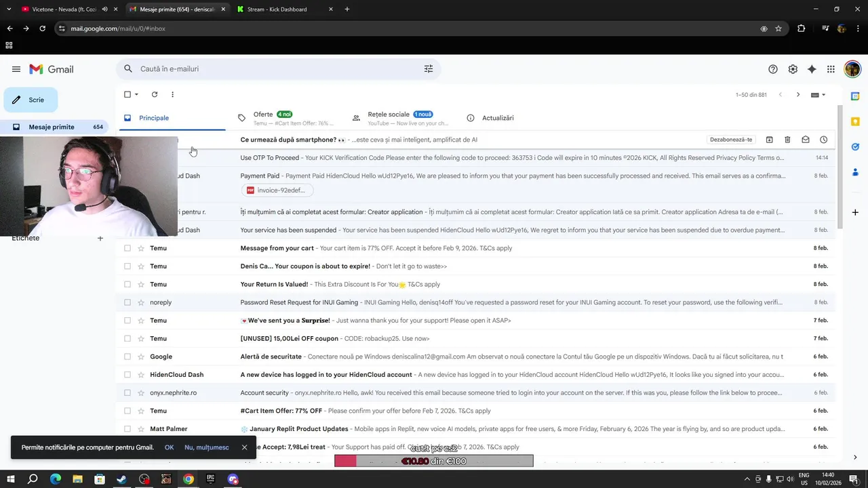This screenshot has width=868, height=488.
Task: Switch to the Oferte tab
Action: coord(285,118)
